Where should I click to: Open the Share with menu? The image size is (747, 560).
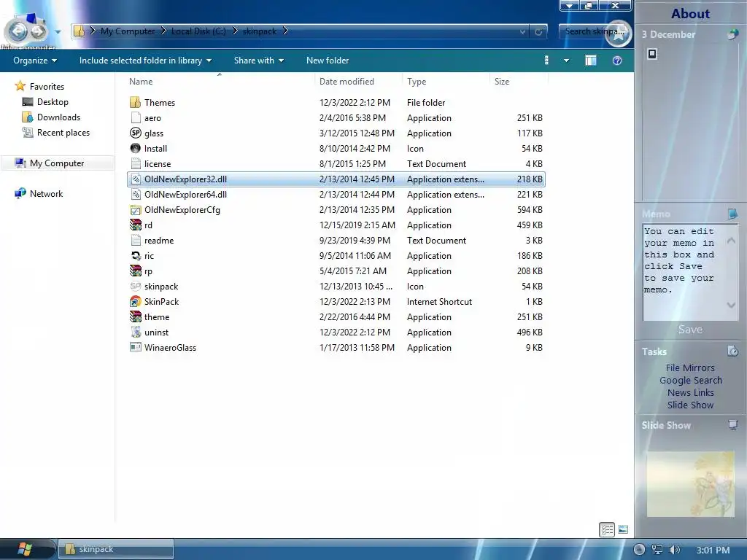click(259, 61)
